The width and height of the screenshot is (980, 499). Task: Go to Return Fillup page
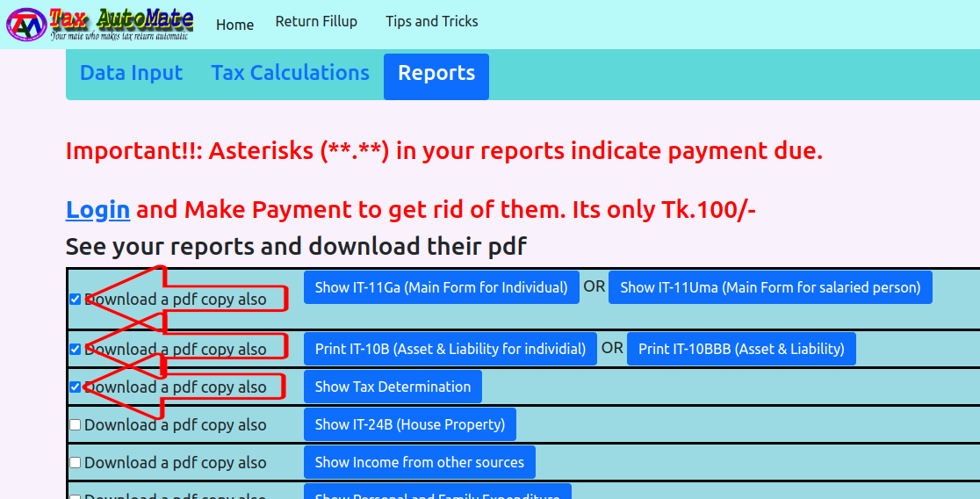[x=316, y=21]
